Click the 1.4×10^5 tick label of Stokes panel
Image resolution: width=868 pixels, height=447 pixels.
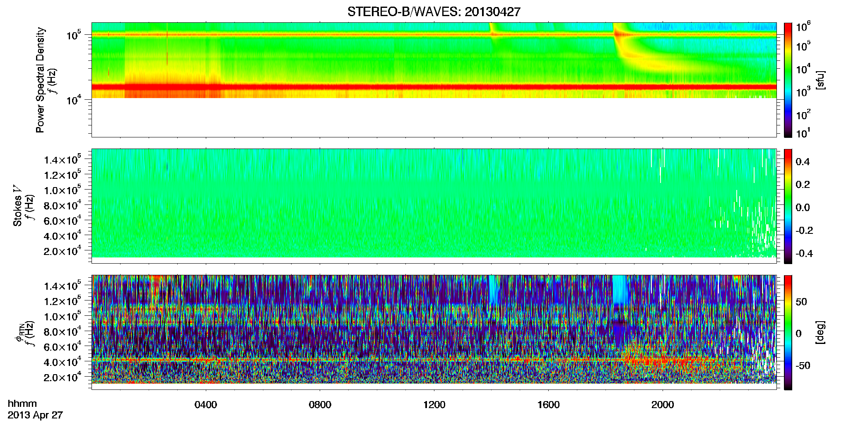point(62,159)
